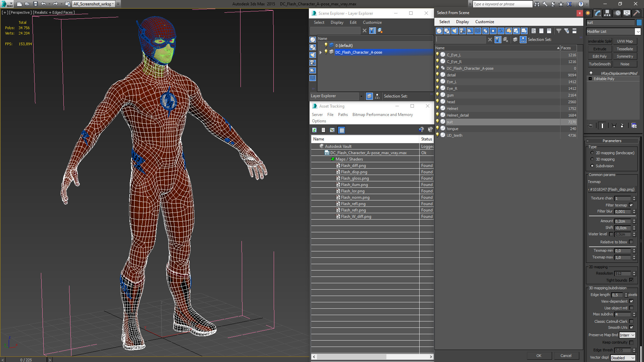This screenshot has height=362, width=644.
Task: Expand Editable Poly plus in modifier stack
Action: 590,79
